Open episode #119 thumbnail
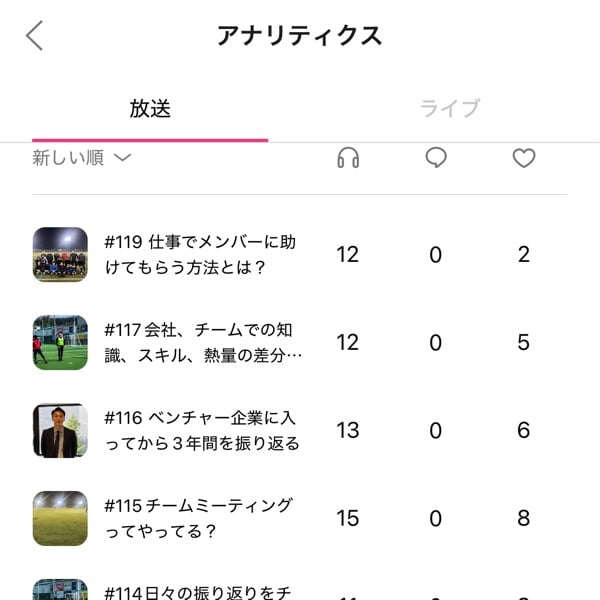The height and width of the screenshot is (600, 600). coord(60,254)
